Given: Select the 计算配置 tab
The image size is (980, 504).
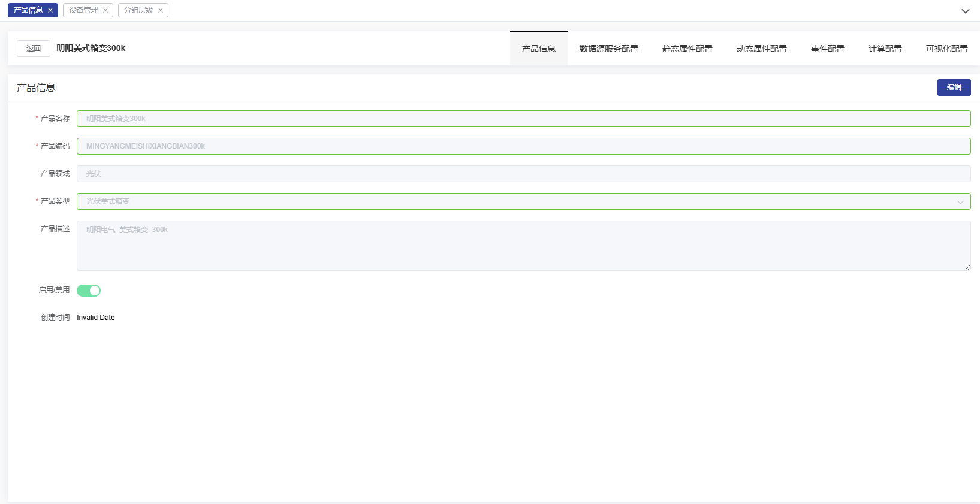Looking at the screenshot, I should pos(885,49).
